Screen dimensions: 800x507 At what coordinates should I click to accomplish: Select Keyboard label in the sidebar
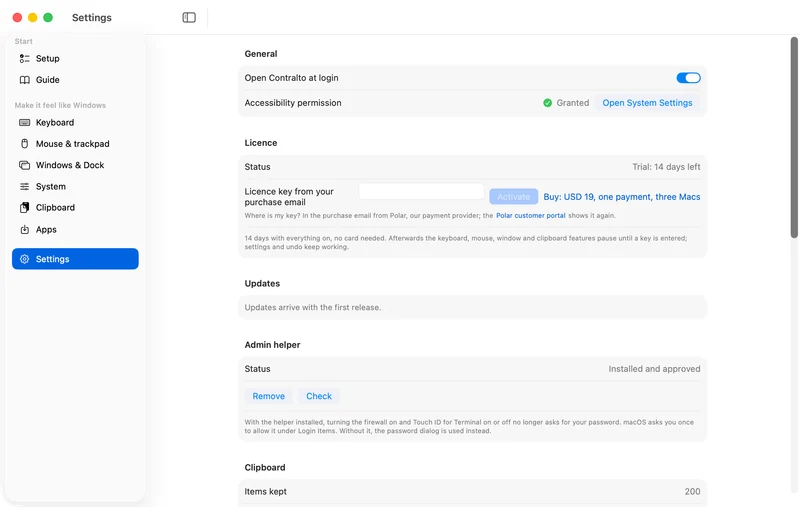point(55,122)
